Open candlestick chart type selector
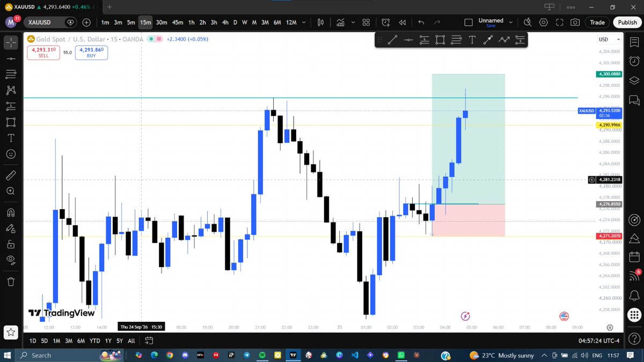 click(321, 23)
